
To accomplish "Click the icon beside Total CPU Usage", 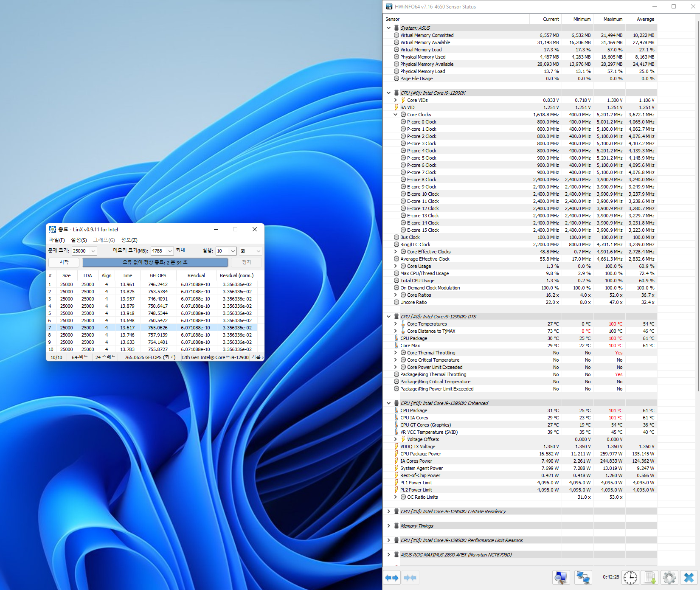I will (x=396, y=281).
